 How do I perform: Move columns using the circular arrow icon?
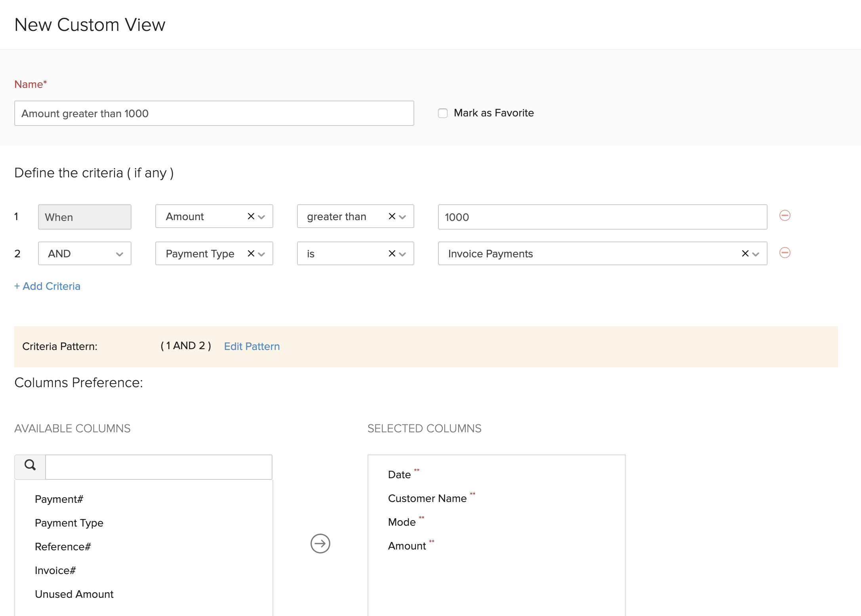point(320,544)
